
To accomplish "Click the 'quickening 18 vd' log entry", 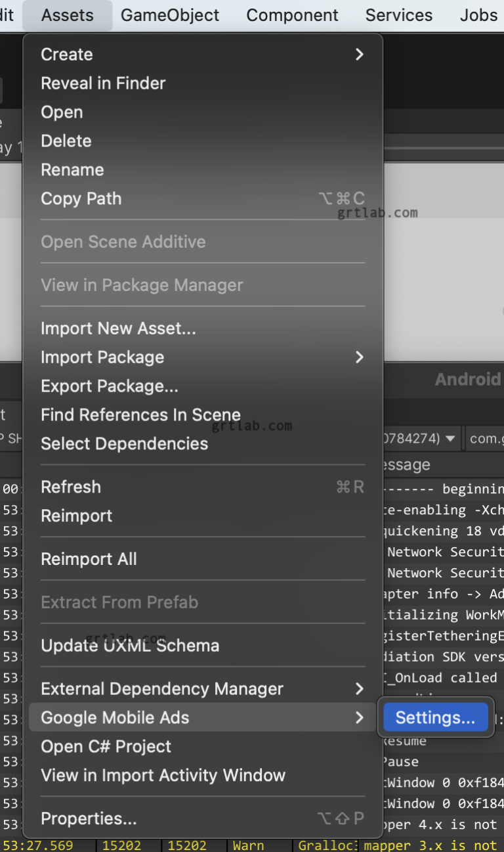I will 443,531.
